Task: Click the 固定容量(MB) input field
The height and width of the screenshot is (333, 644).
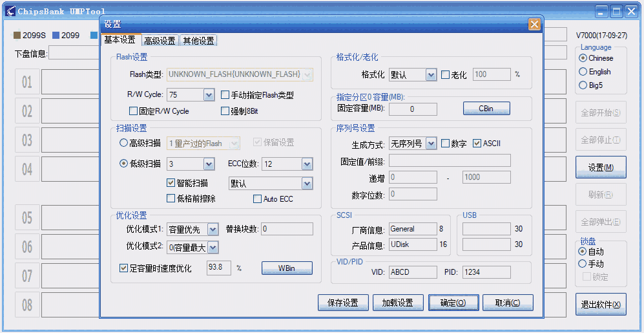Action: [x=413, y=109]
